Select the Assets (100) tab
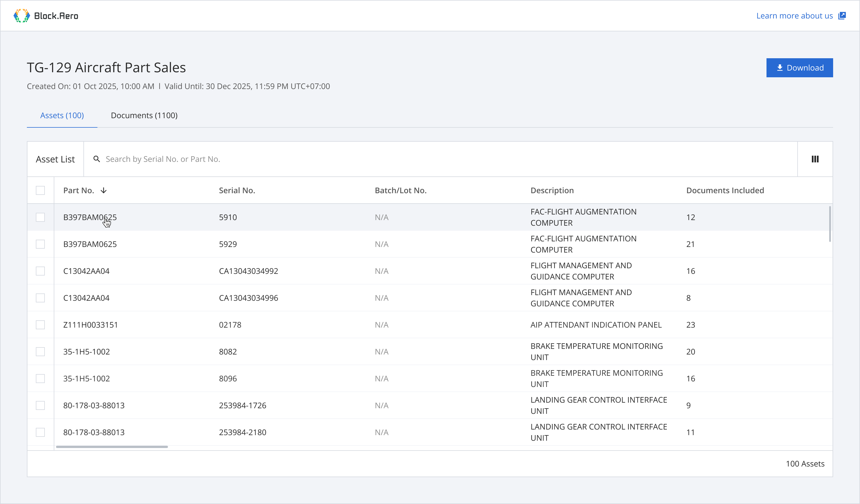 (62, 115)
